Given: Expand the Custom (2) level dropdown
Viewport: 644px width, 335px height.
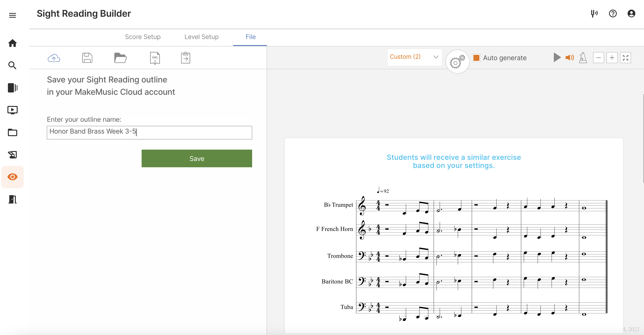Looking at the screenshot, I should click(x=414, y=57).
